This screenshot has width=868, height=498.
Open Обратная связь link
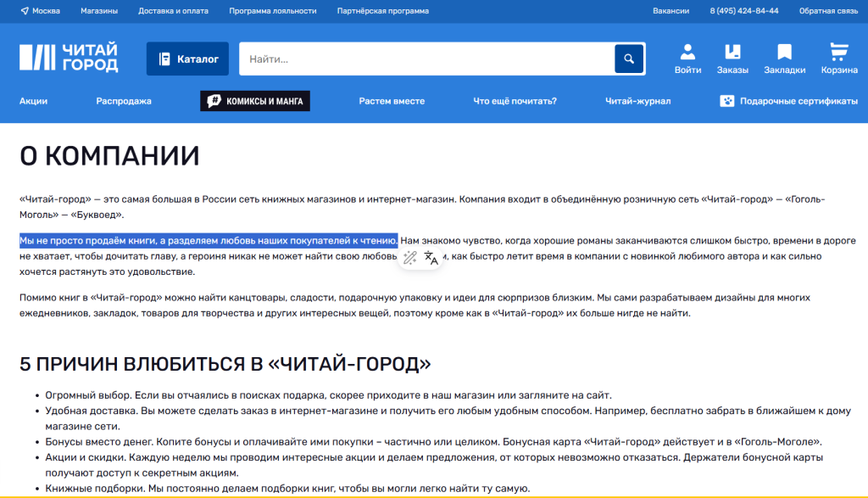[828, 11]
